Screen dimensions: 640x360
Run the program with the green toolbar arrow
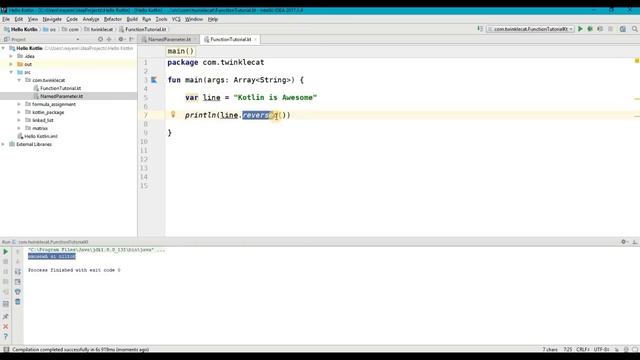[x=580, y=29]
